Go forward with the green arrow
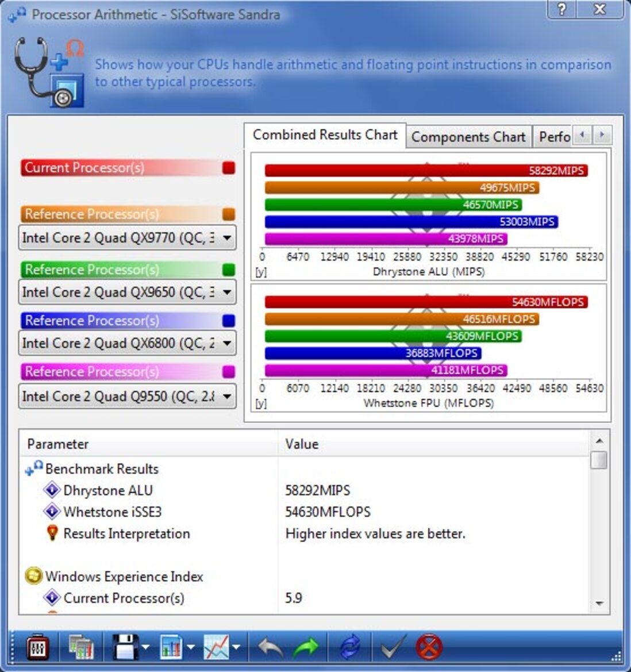Image resolution: width=631 pixels, height=672 pixels. click(x=306, y=647)
